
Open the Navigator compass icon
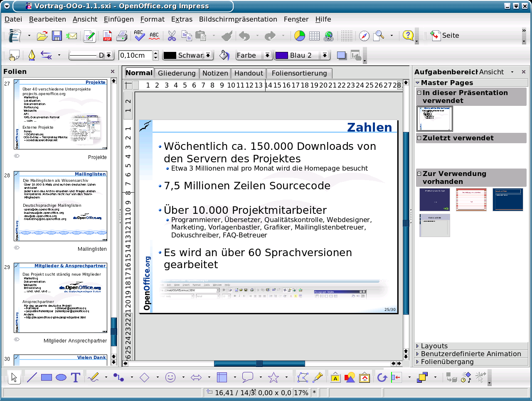365,36
